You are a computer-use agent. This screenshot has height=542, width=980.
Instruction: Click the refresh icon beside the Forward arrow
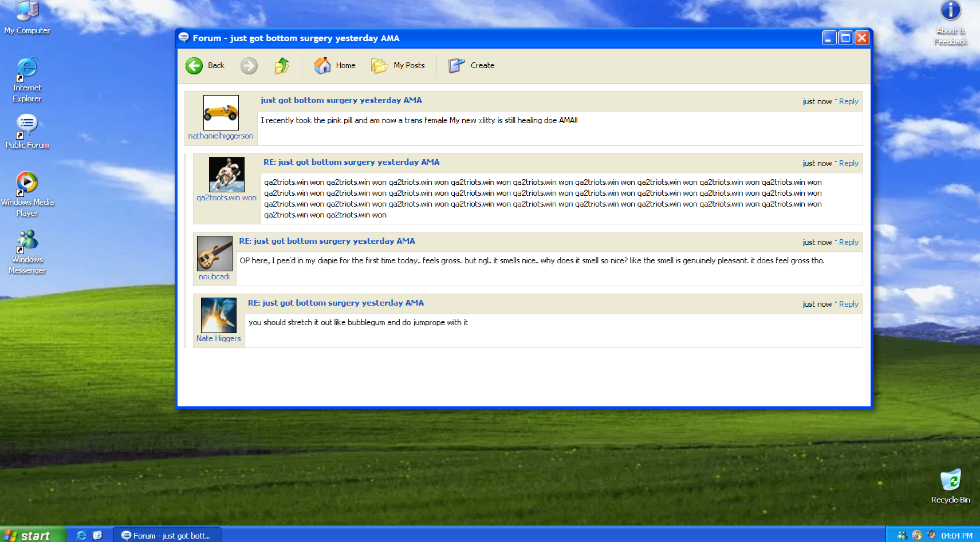pyautogui.click(x=281, y=66)
